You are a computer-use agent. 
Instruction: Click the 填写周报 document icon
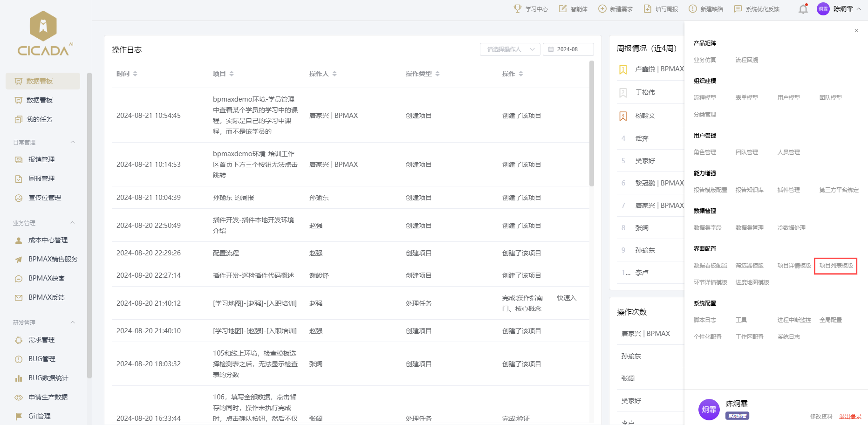click(648, 9)
